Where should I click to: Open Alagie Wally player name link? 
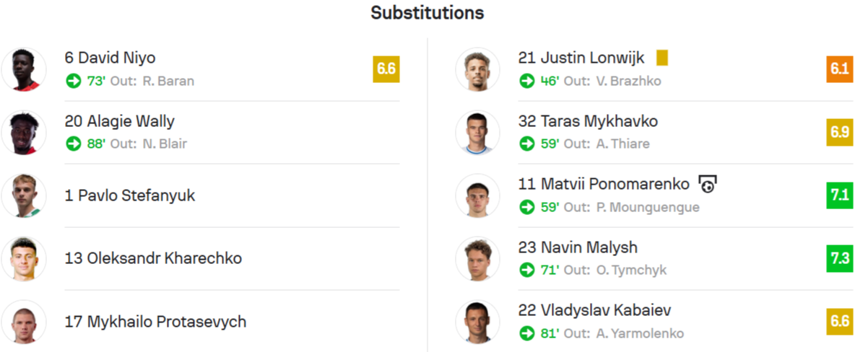[x=119, y=121]
